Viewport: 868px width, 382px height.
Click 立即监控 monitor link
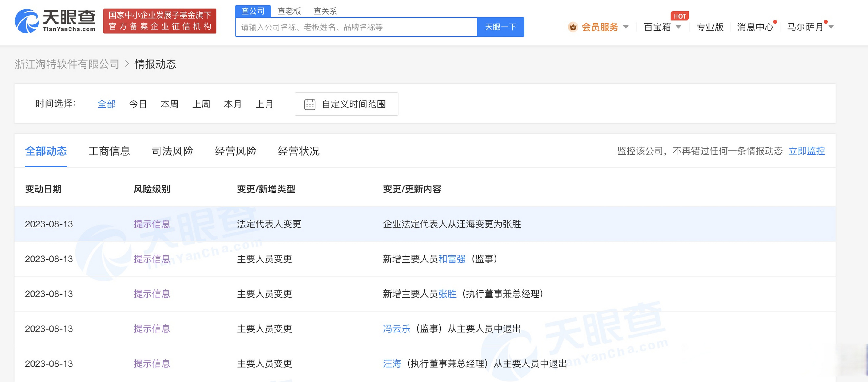(x=807, y=151)
